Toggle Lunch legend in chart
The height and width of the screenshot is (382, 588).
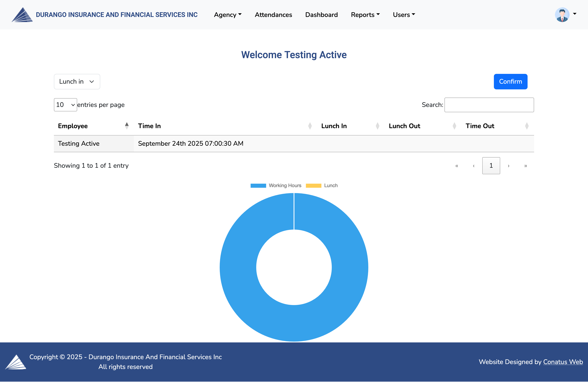tap(322, 185)
